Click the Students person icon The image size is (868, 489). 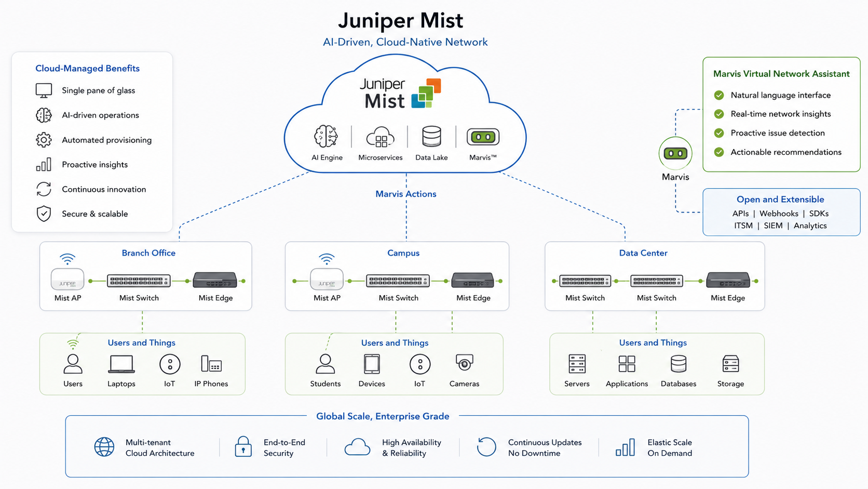click(x=325, y=364)
